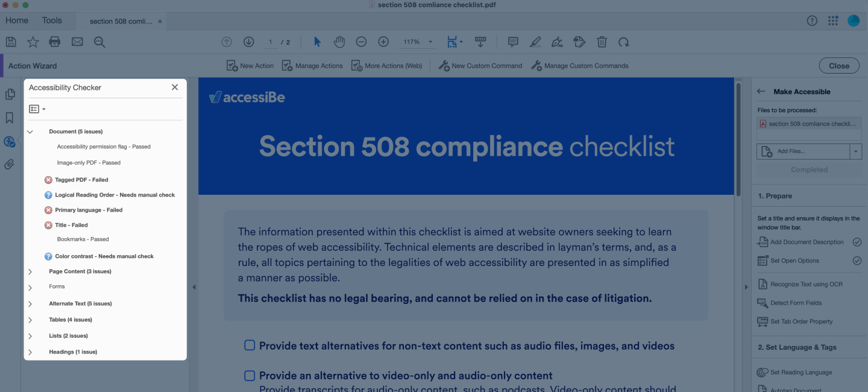Select the arrow Selection tool
The height and width of the screenshot is (392, 868).
316,42
